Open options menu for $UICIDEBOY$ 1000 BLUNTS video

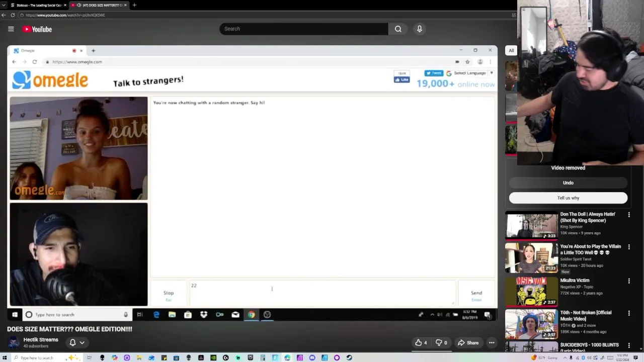(629, 346)
